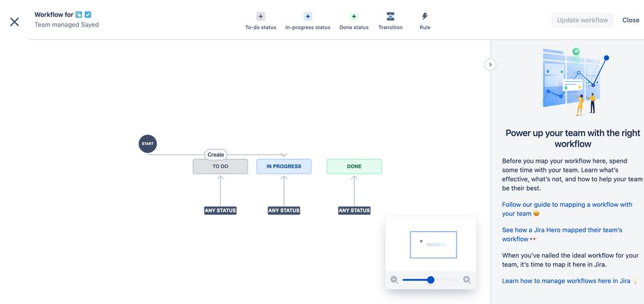Viewport: 644px width, 304px height.
Task: Collapse the side panel with the chevron
Action: click(490, 65)
